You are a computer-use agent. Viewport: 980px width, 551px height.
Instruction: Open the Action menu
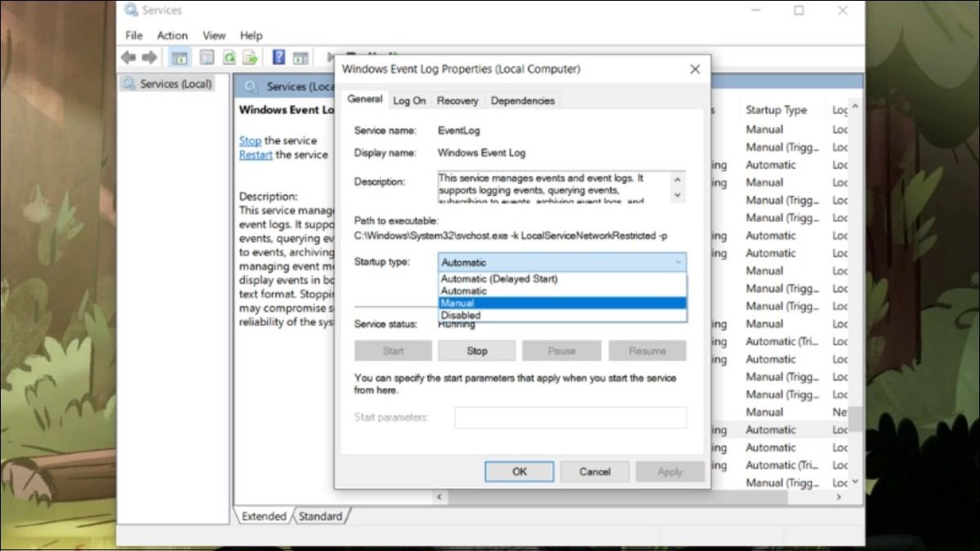tap(172, 35)
